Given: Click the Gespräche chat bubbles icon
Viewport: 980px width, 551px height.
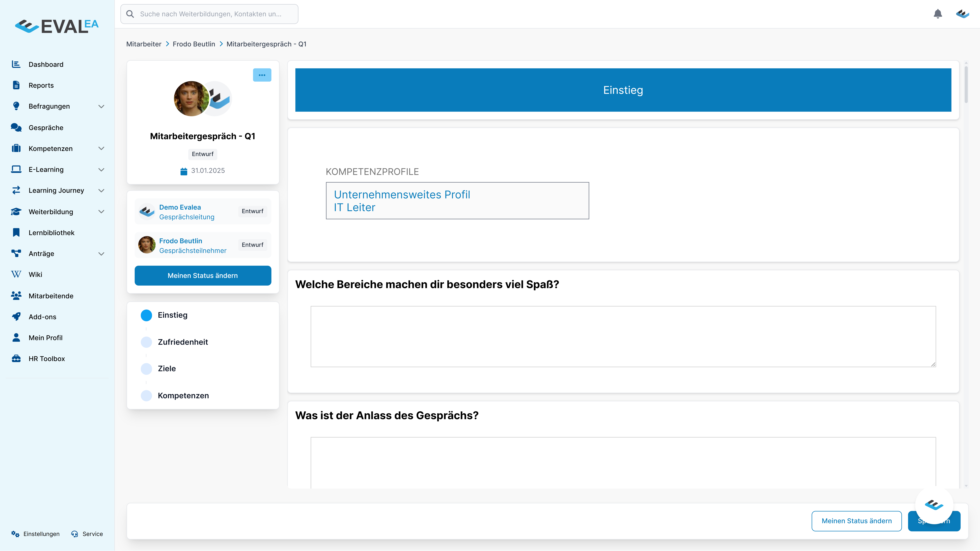Looking at the screenshot, I should [x=16, y=127].
